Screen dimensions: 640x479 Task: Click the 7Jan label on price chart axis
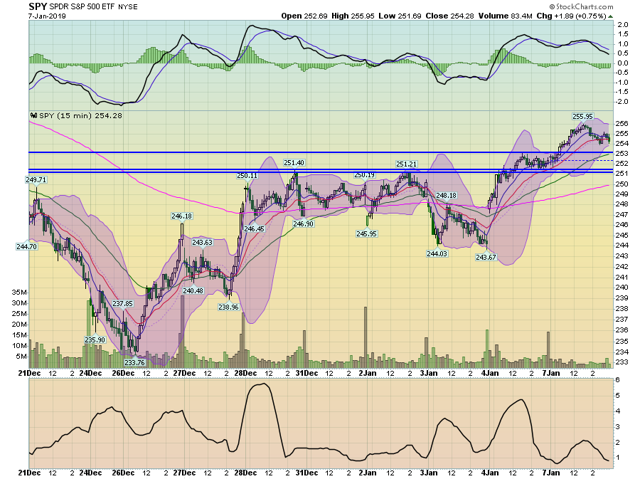(x=551, y=373)
